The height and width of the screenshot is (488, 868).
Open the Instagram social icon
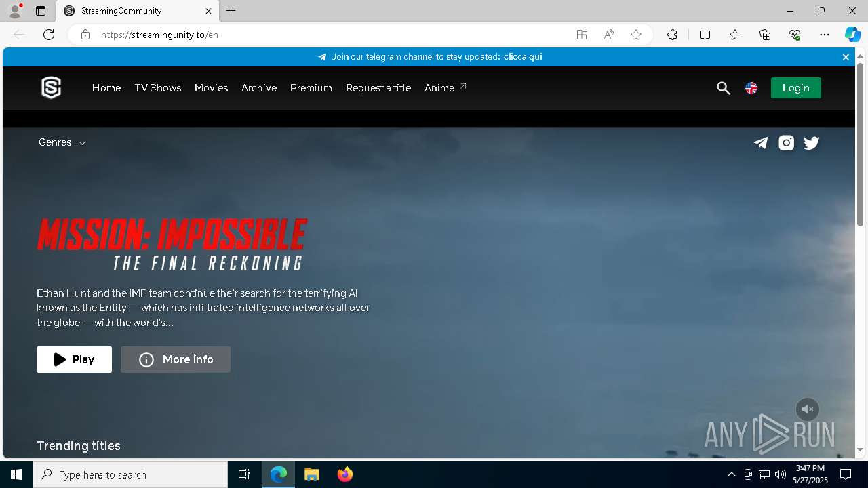pos(786,142)
